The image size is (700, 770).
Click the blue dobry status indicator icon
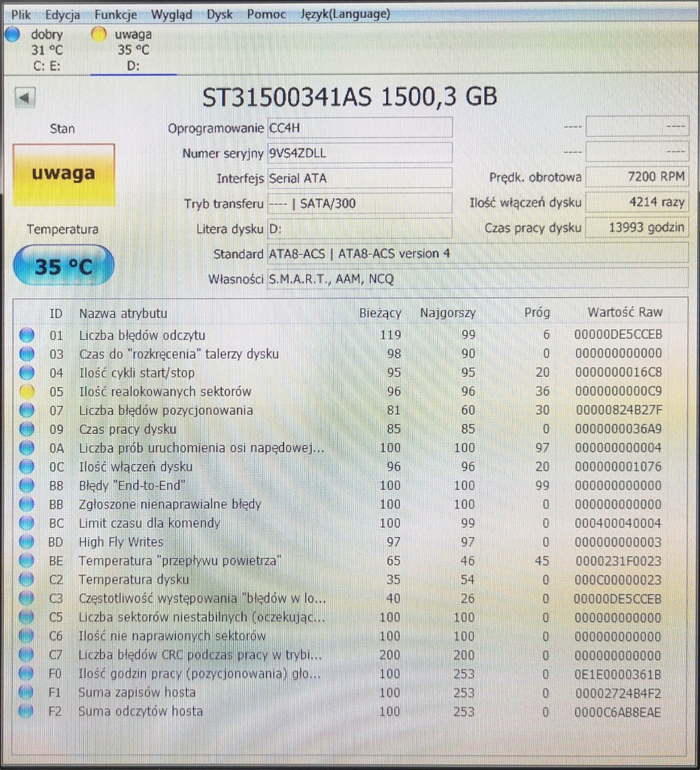12,35
